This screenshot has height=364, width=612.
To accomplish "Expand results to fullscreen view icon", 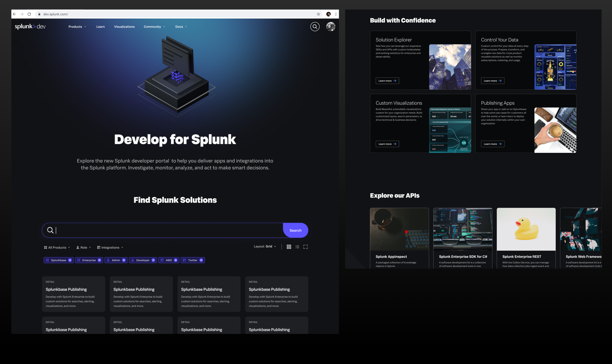I will coord(305,247).
